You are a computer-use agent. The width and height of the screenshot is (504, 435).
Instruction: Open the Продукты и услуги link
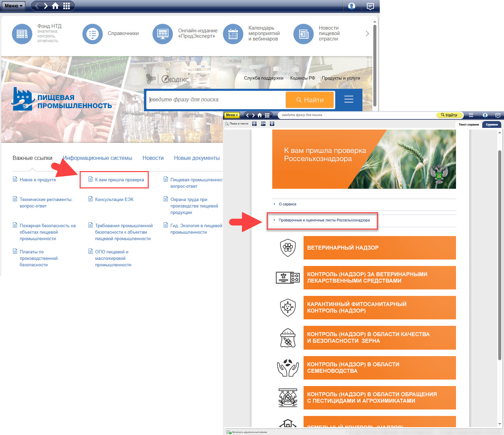coord(341,78)
